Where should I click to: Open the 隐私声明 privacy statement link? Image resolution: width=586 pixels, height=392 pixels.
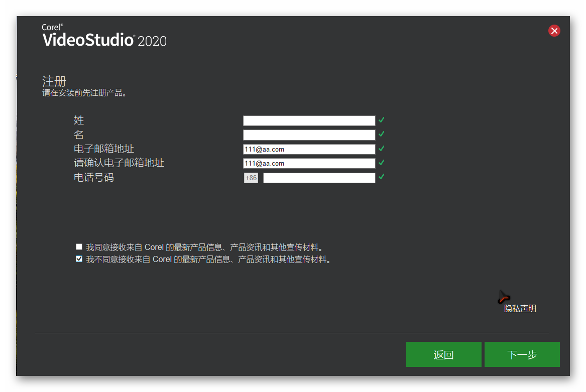point(520,308)
